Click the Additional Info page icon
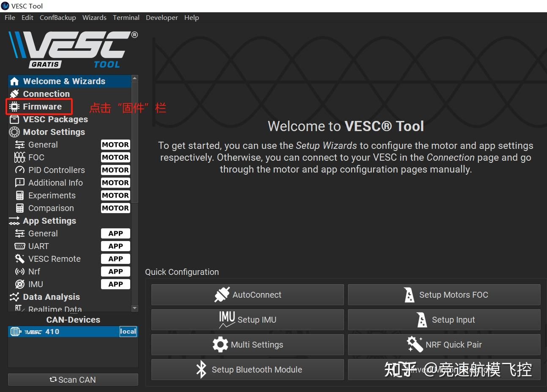547x392 pixels. 20,183
